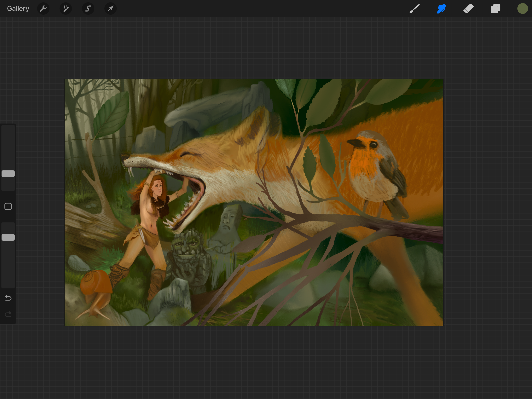Open the Layers panel
Viewport: 532px width, 399px height.
[495, 9]
